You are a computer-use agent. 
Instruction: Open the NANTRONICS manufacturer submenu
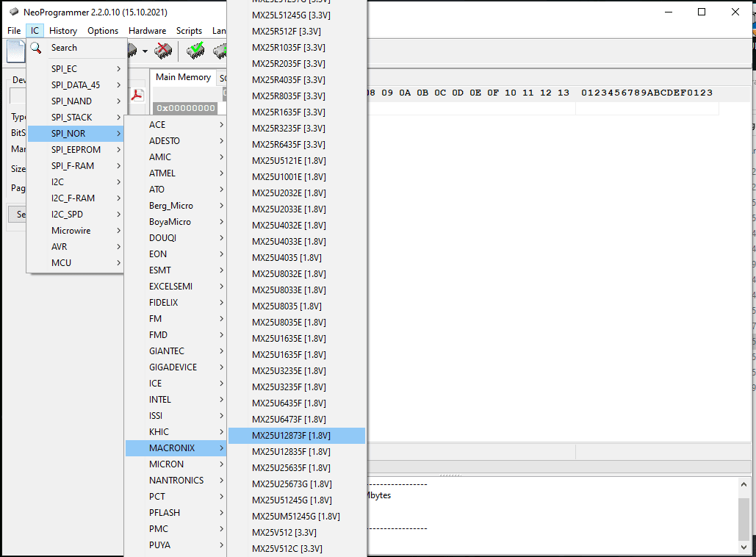tap(176, 481)
